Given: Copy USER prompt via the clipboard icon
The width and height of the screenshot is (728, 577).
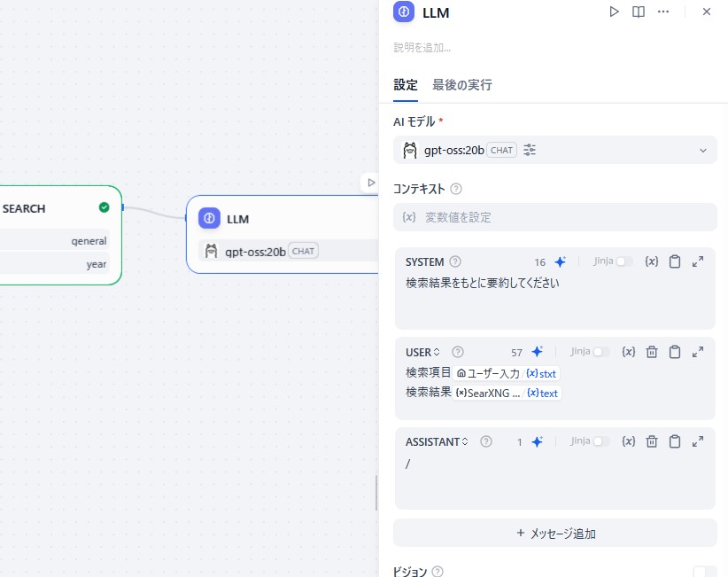Looking at the screenshot, I should tap(675, 352).
